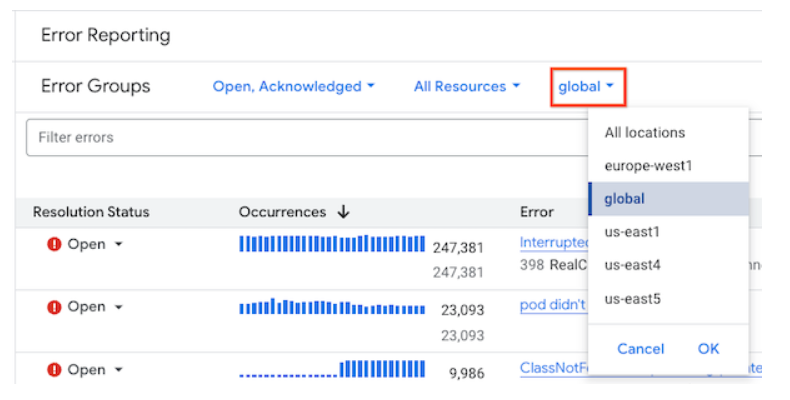Open the pod didn't error link
The height and width of the screenshot is (400, 790).
(x=553, y=305)
